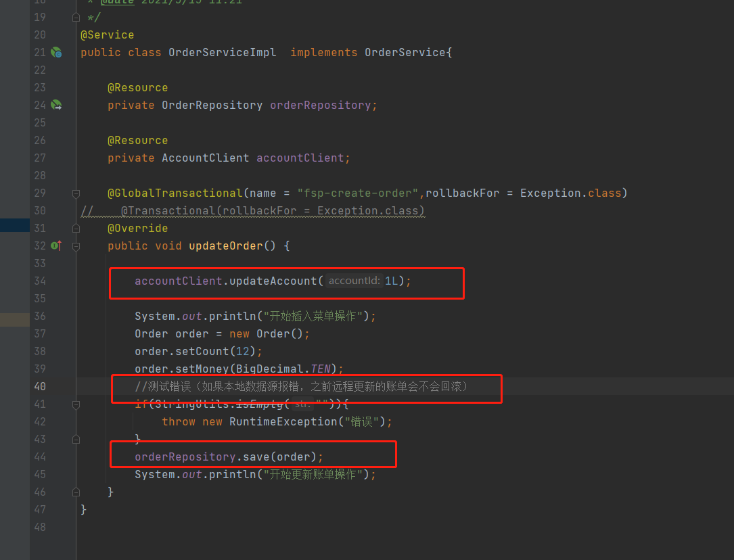Click the AccountClient type on line 27
The image size is (734, 560).
pos(206,158)
